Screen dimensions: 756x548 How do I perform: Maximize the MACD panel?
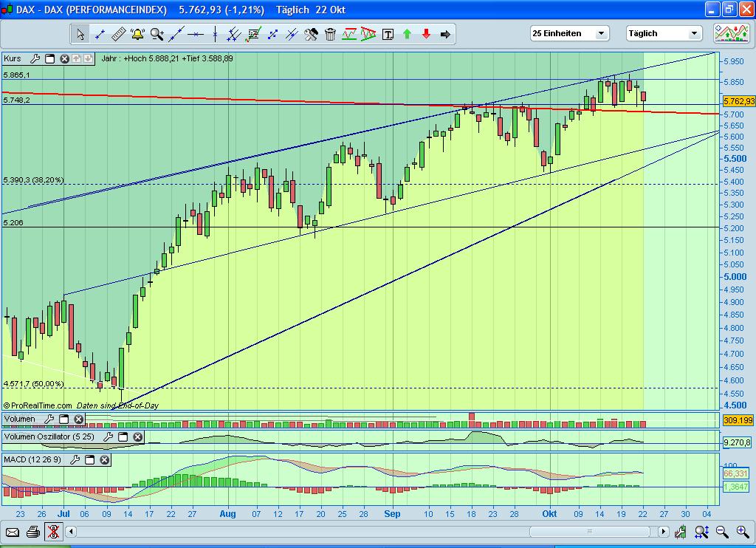(89, 459)
